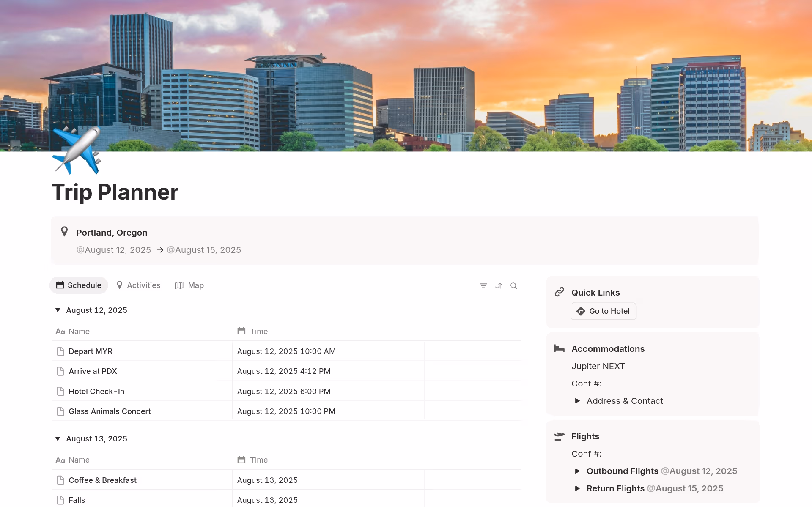Open search in the schedule database
Screen dimensions: 812x507
tap(514, 285)
